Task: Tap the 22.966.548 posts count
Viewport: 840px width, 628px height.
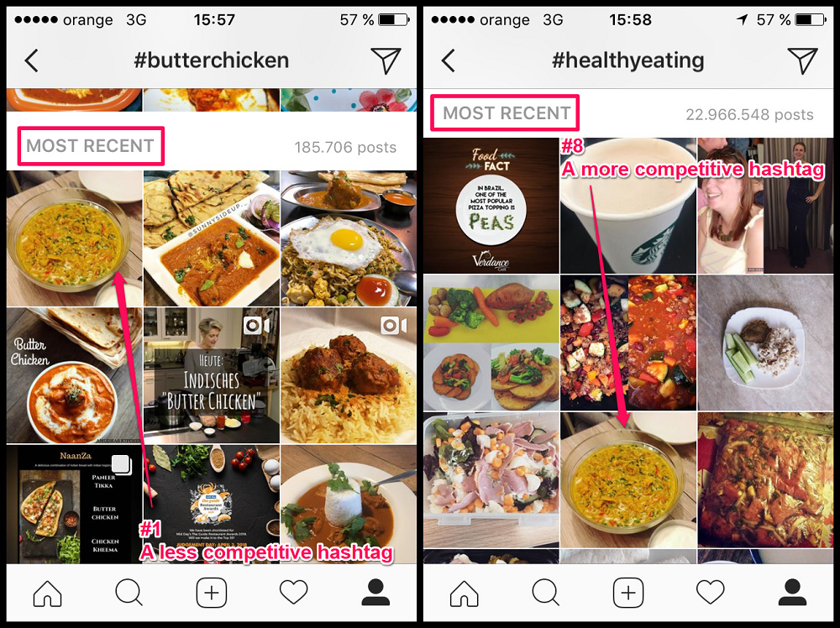Action: 749,114
